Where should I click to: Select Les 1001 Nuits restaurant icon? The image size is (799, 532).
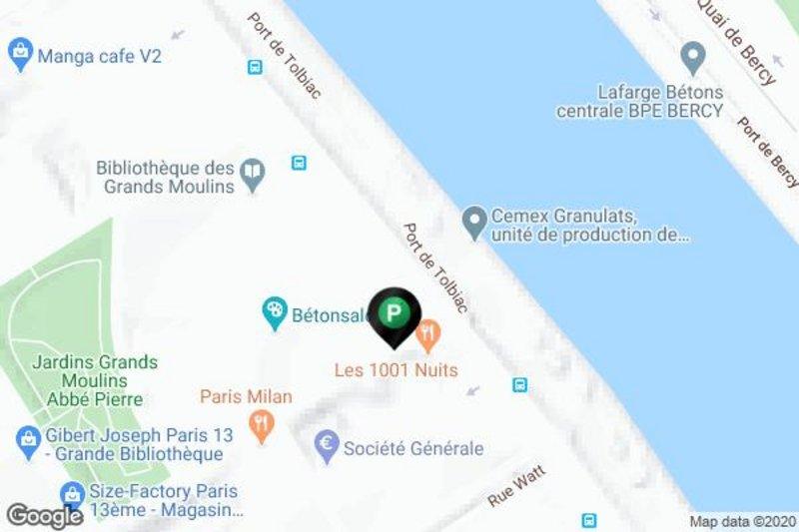pyautogui.click(x=428, y=336)
